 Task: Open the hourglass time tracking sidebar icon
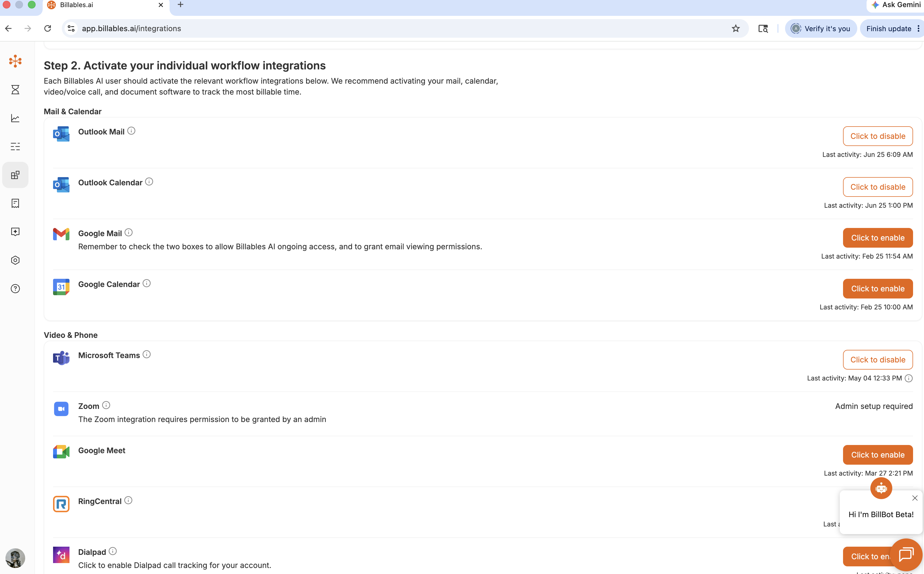pos(15,90)
